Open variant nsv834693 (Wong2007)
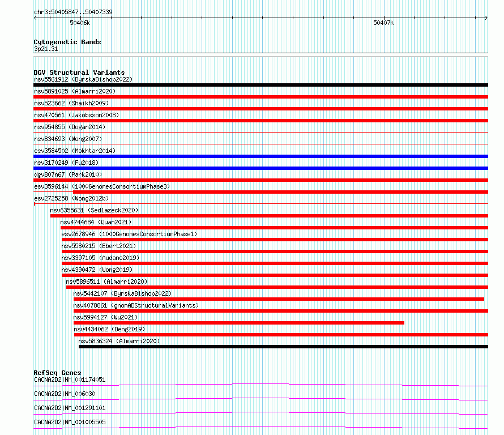504x435 pixels. point(68,139)
